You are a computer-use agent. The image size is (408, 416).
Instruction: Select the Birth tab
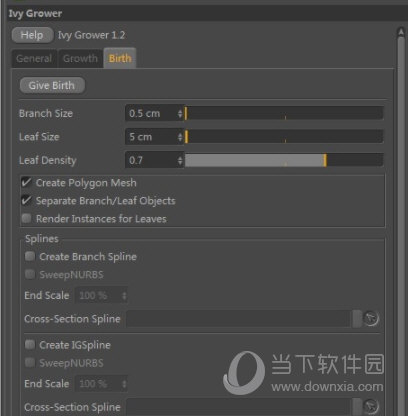pyautogui.click(x=120, y=58)
